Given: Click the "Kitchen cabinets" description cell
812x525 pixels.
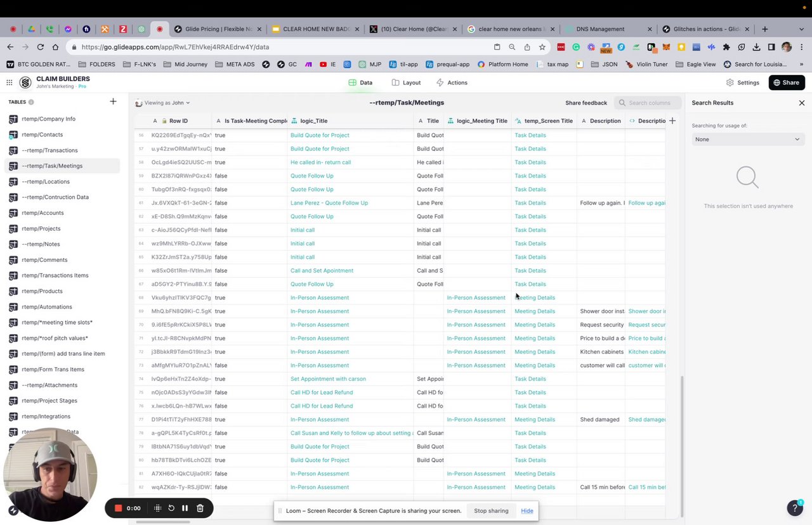Looking at the screenshot, I should (x=601, y=352).
